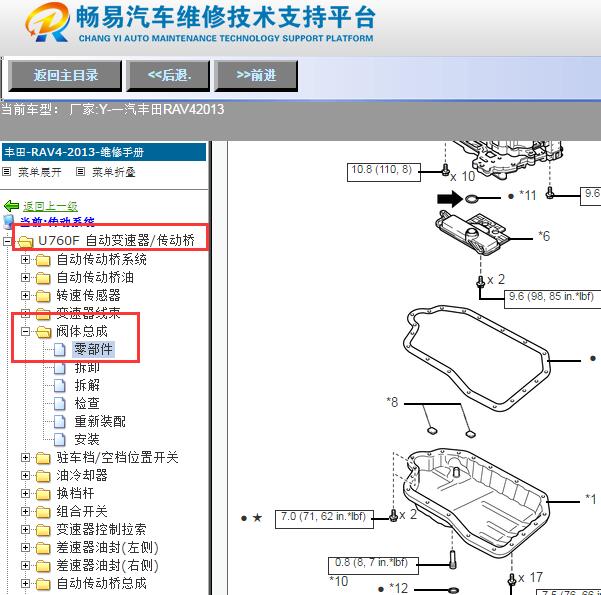Image resolution: width=601 pixels, height=595 pixels.
Task: Click the 丰田-RAV4-2013-维修手册 header
Action: [x=104, y=152]
